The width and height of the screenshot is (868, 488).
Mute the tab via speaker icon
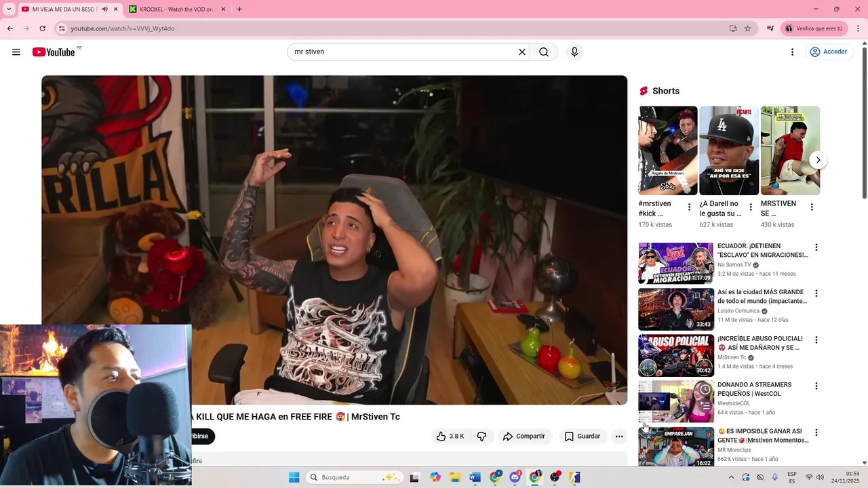pos(104,9)
